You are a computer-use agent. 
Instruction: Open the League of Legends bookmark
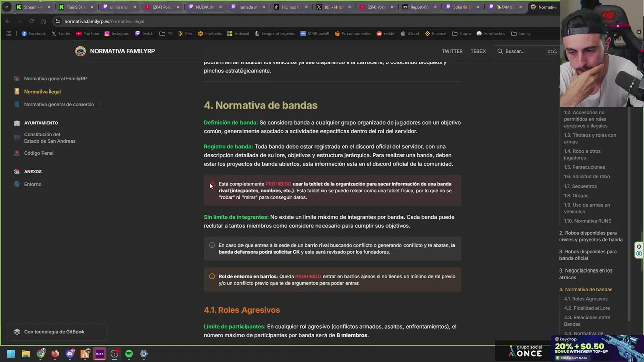pyautogui.click(x=275, y=34)
